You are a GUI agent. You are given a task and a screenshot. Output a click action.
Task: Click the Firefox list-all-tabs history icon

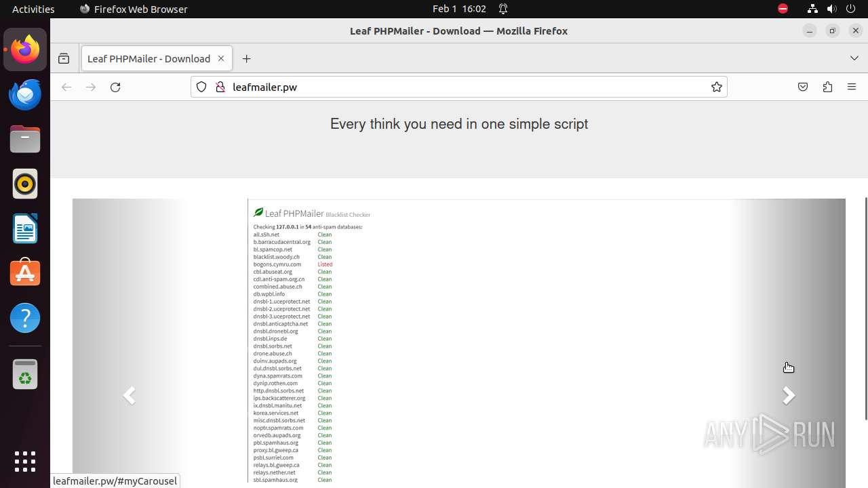(x=64, y=59)
